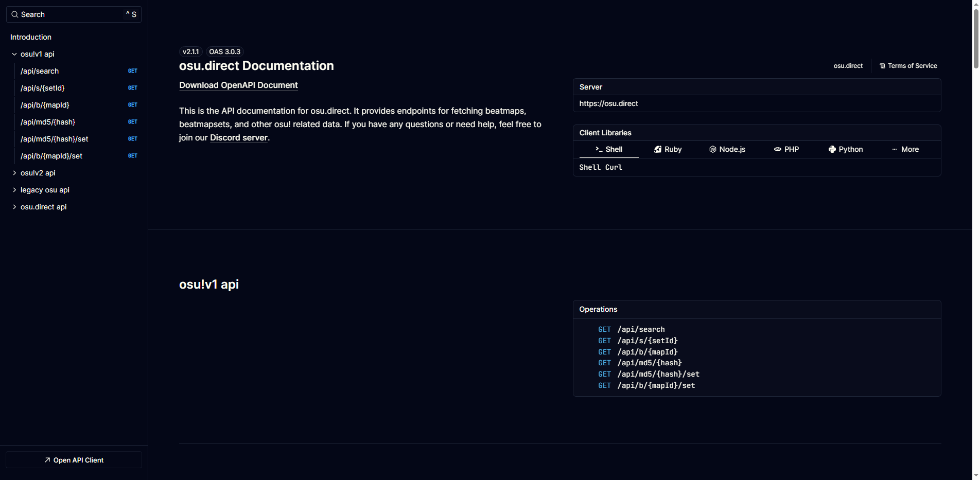
Task: Click the Python logo icon
Action: [x=832, y=149]
